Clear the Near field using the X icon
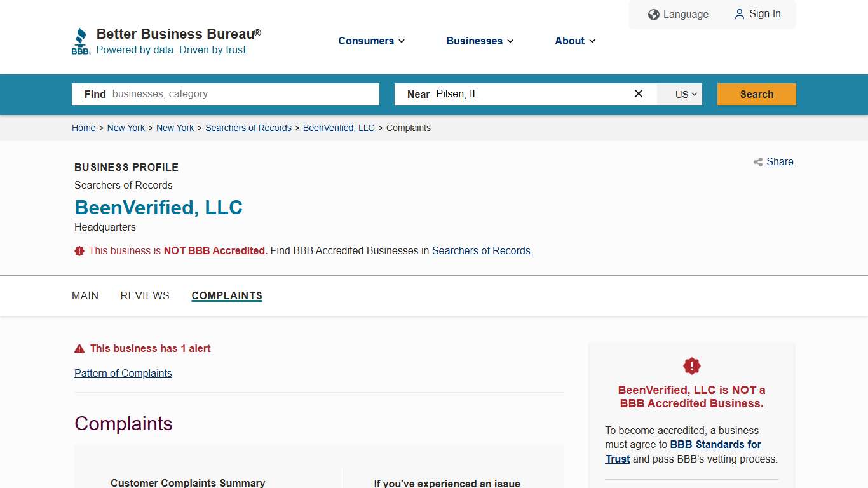This screenshot has height=488, width=868. click(638, 93)
